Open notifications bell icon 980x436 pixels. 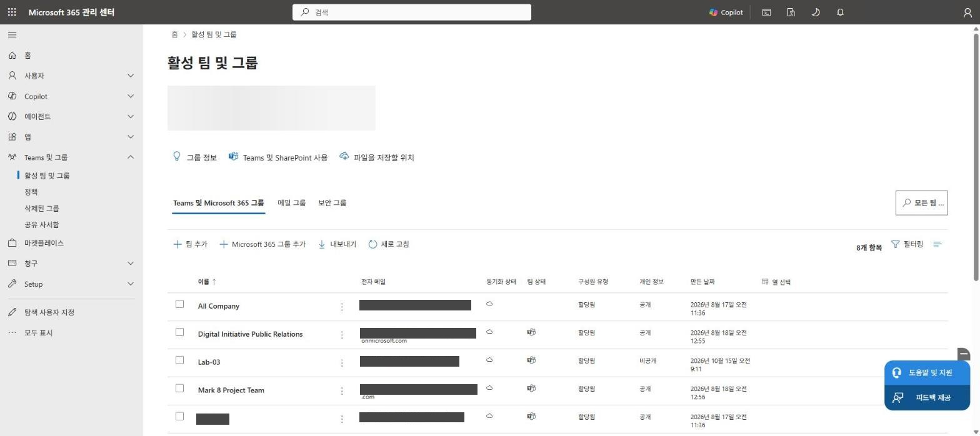(840, 12)
